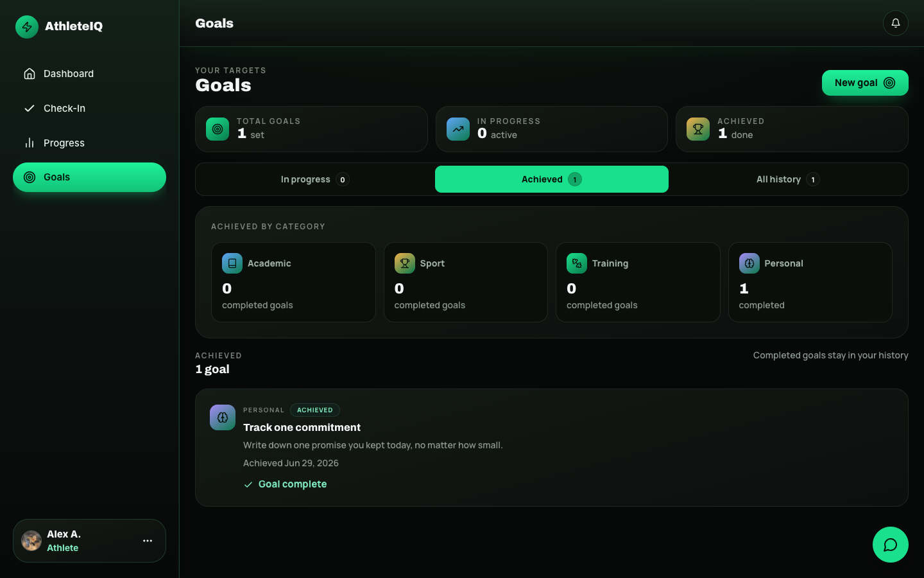Click the Sport trophy icon
Screen dimensions: 924x578
click(x=405, y=263)
